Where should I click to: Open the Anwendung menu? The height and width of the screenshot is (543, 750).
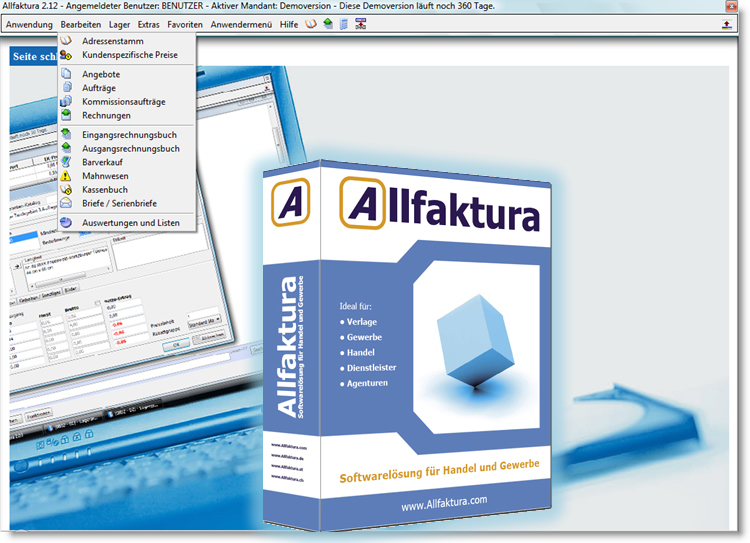[29, 24]
